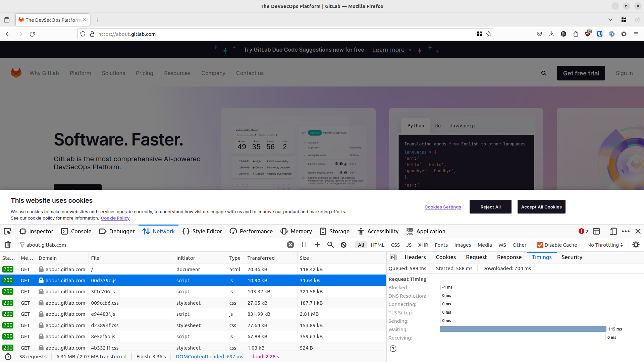The width and height of the screenshot is (644, 362).
Task: Show the Response details tab
Action: point(509,257)
